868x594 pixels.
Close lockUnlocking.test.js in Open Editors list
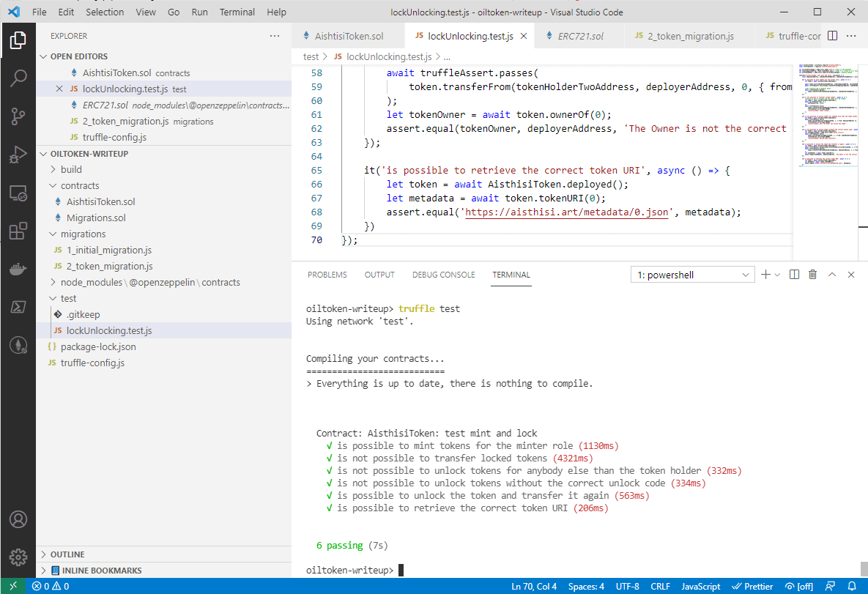[59, 89]
